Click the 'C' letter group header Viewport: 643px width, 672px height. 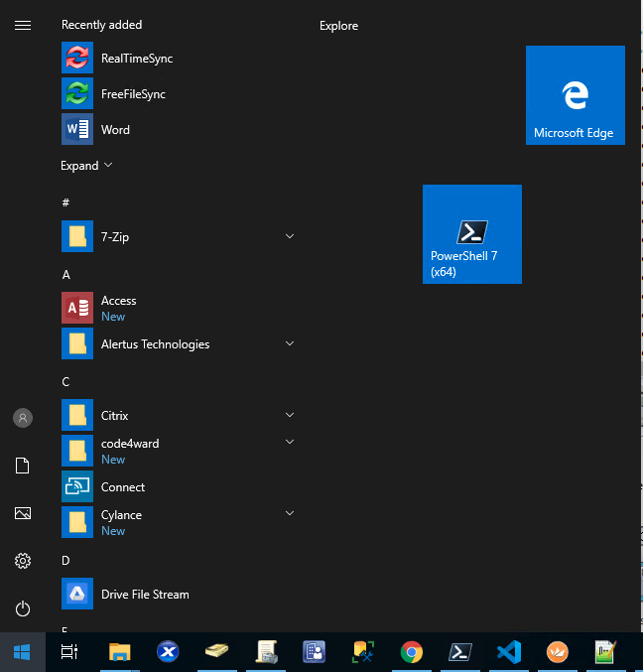point(65,381)
